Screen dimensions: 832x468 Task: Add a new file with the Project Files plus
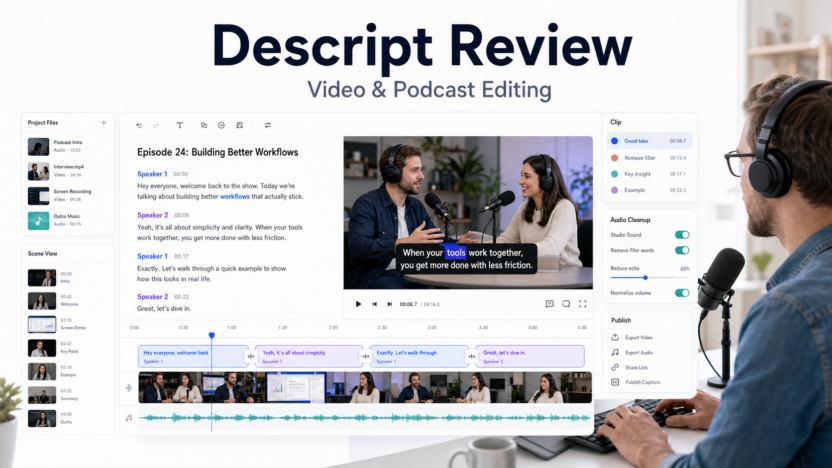click(x=103, y=123)
